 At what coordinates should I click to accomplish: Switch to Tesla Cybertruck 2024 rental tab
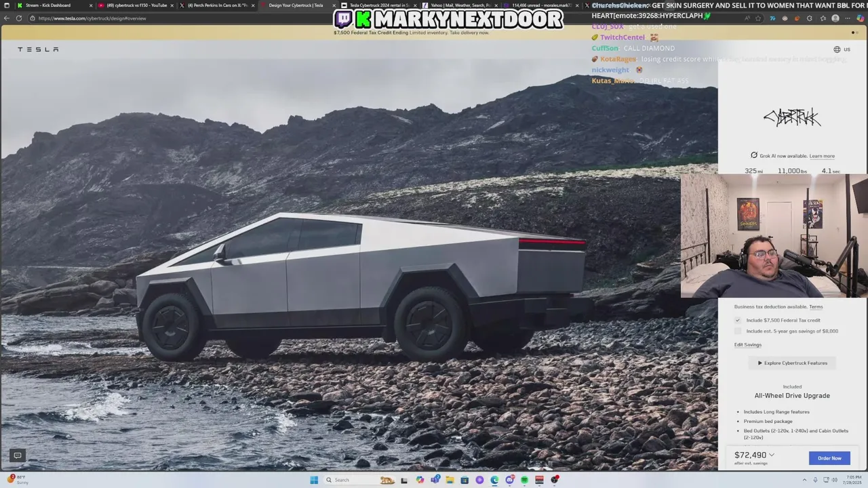[x=379, y=5]
